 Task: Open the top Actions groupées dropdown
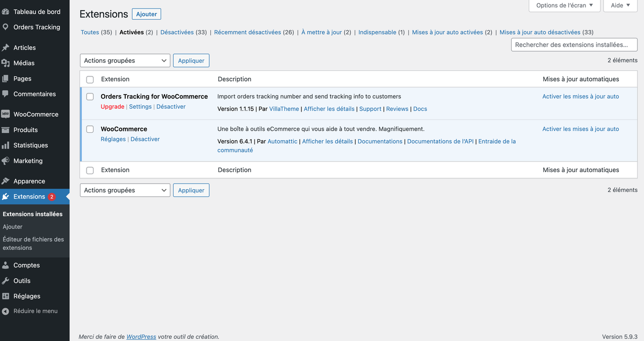[x=125, y=60]
